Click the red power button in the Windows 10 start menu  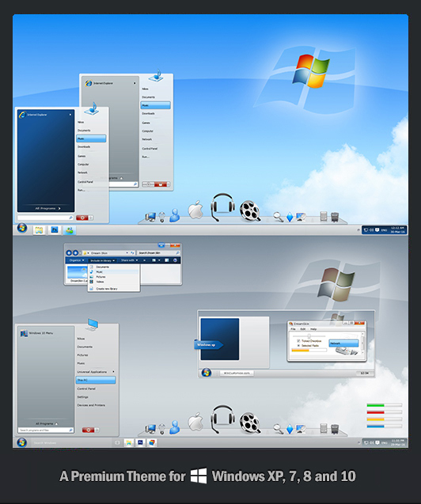pos(88,430)
